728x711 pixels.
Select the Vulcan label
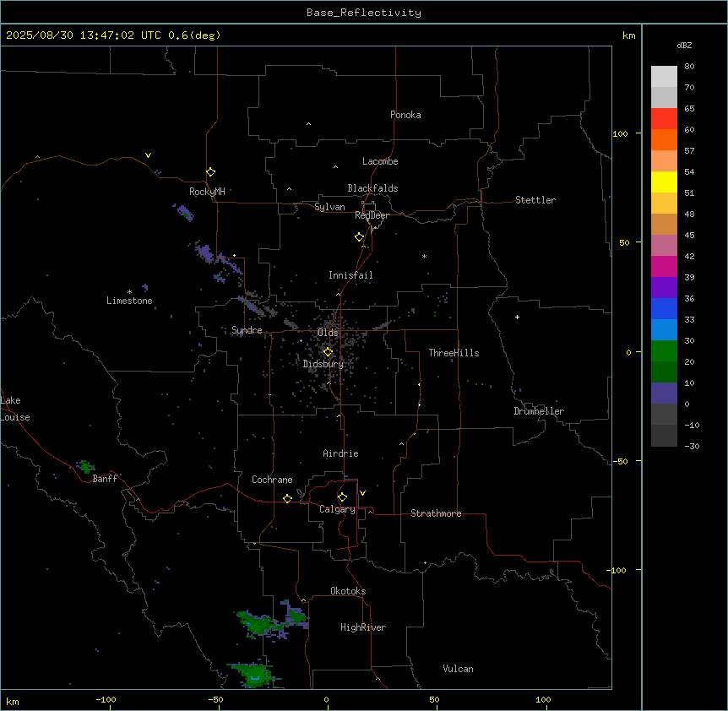click(459, 669)
